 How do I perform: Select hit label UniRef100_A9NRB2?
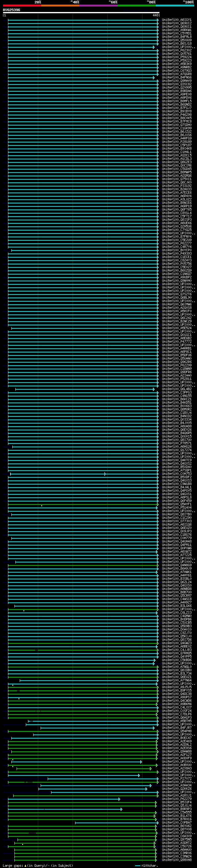(176, 67)
